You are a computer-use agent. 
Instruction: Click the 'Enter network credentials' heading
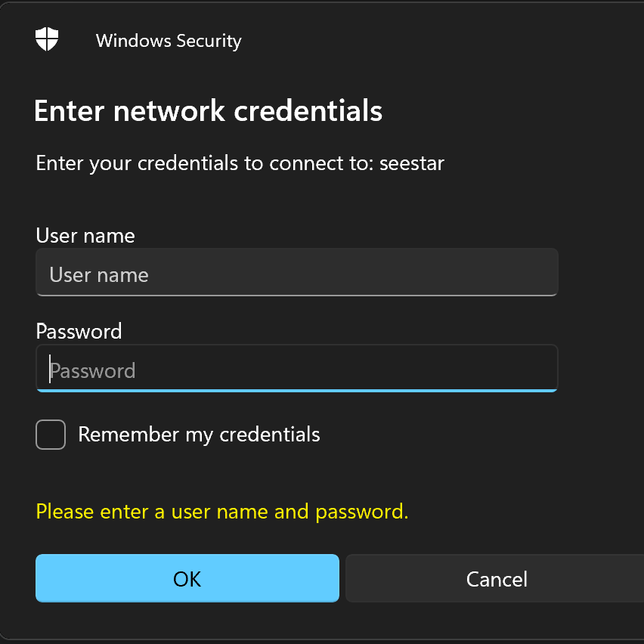(208, 111)
